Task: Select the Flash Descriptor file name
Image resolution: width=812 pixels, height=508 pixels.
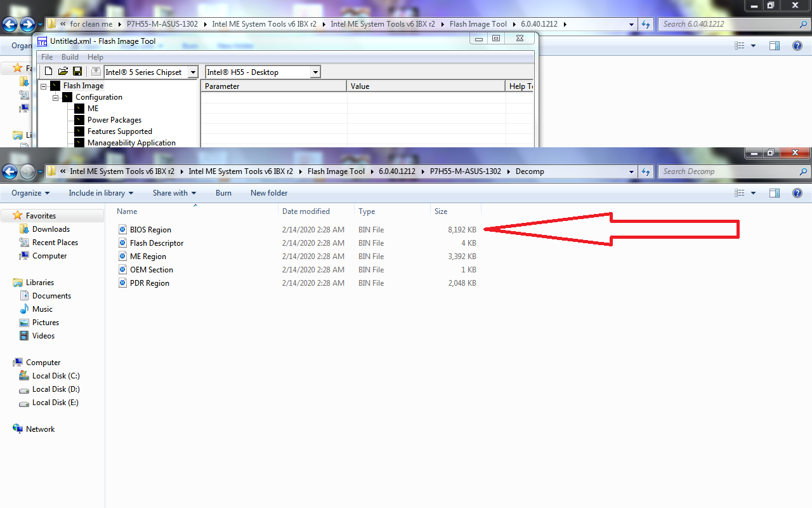Action: coord(157,243)
